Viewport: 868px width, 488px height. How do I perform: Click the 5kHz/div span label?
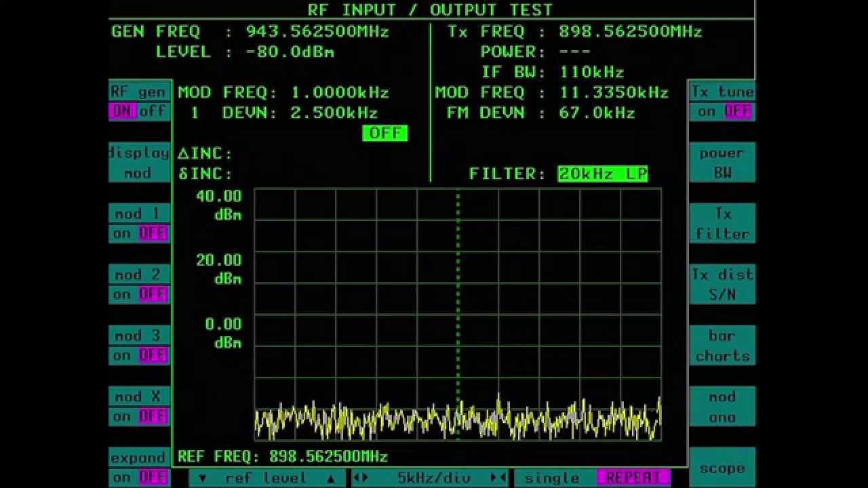click(x=434, y=478)
